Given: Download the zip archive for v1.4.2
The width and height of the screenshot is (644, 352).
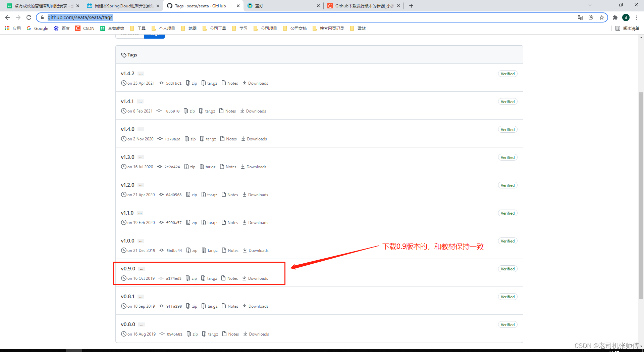Looking at the screenshot, I should tap(192, 83).
